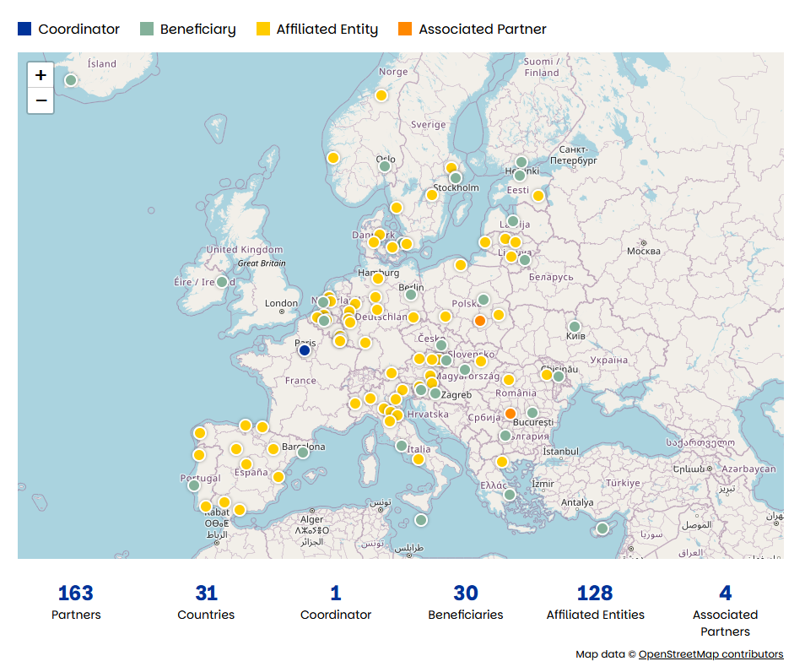Click the green marker on Iceland

(70, 79)
